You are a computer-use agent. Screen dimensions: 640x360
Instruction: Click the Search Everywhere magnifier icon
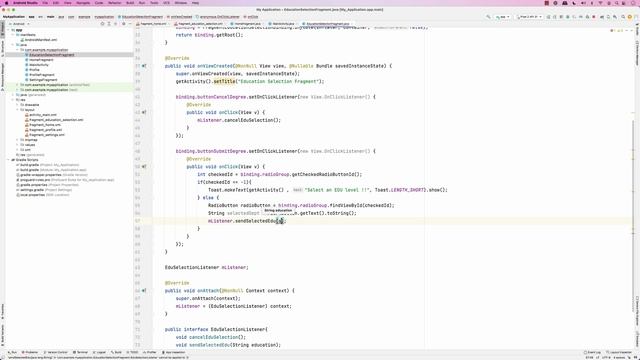(623, 17)
